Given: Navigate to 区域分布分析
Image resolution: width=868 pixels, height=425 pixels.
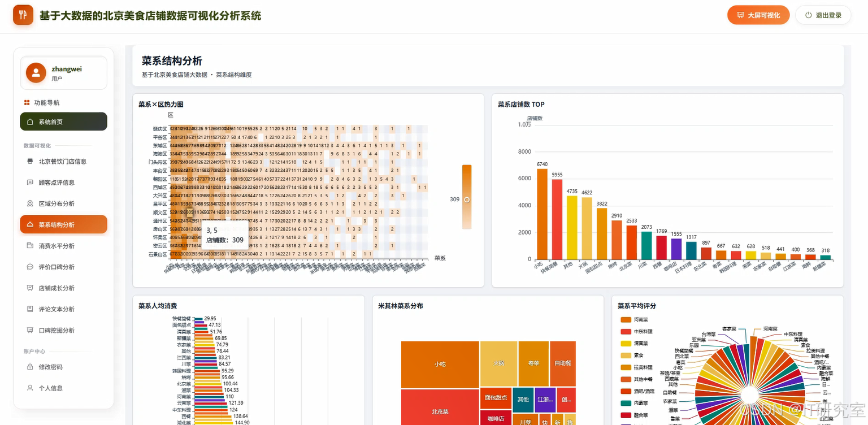Looking at the screenshot, I should [63, 203].
